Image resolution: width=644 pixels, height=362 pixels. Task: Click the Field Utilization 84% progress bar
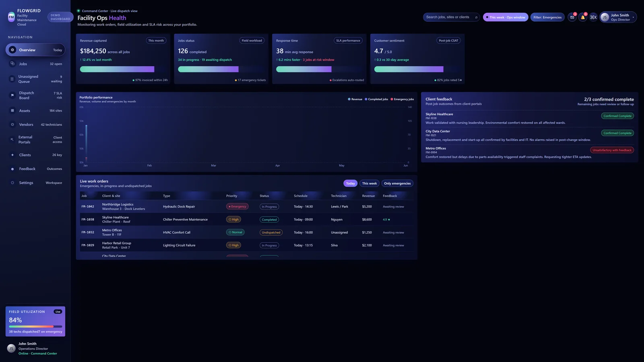click(x=35, y=327)
